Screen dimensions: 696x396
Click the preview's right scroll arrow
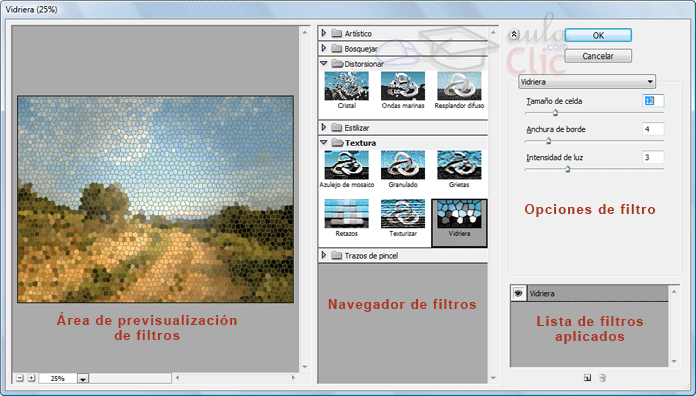tap(293, 378)
